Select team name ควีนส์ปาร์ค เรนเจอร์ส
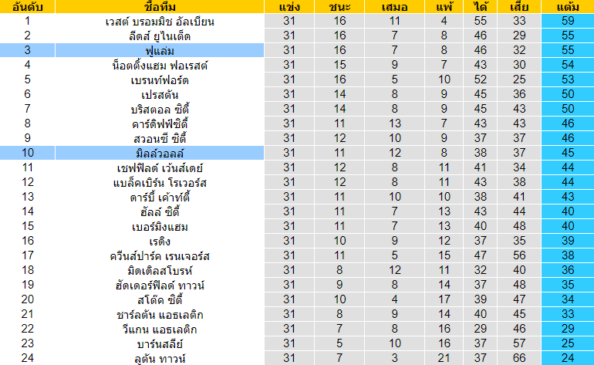Viewport: 594px width, 365px height. [x=160, y=256]
